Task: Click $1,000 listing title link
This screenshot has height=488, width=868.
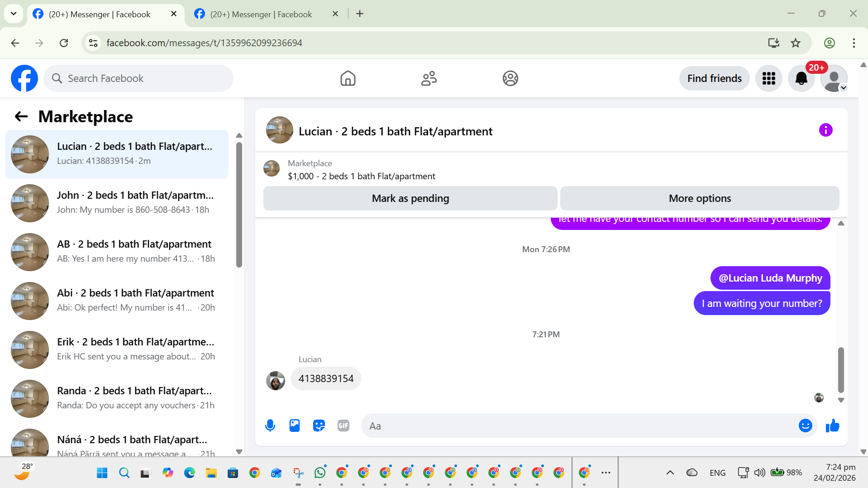Action: click(362, 176)
